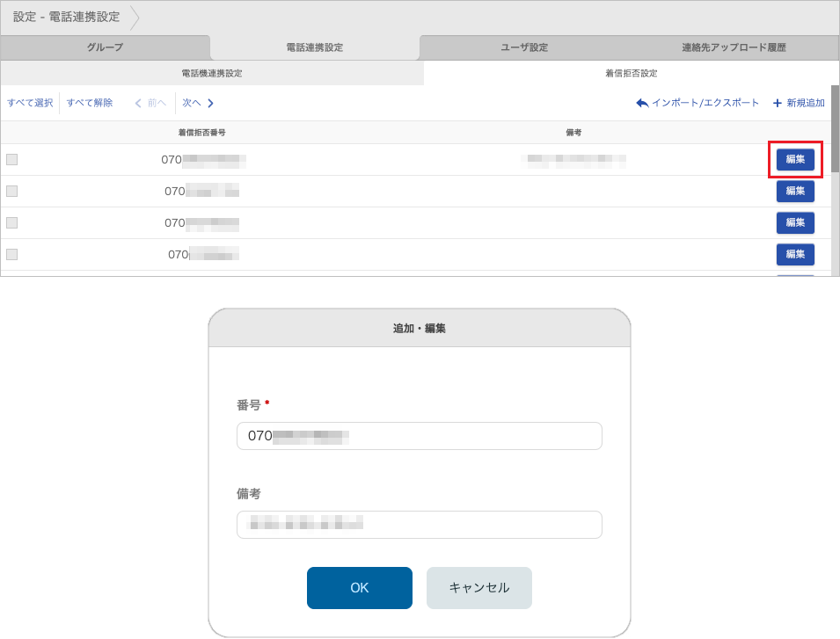Select the 着信拒否設定 sub-tab
The width and height of the screenshot is (840, 639).
click(631, 73)
